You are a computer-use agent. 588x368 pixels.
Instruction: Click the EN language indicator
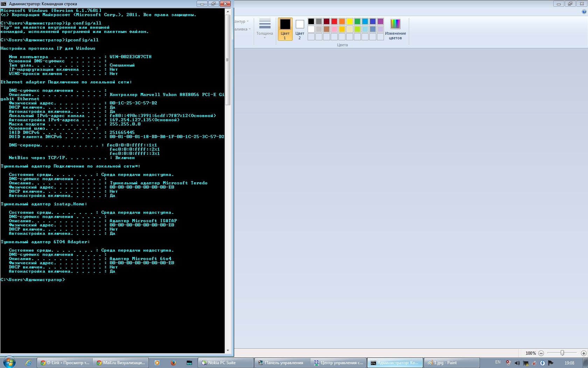(498, 362)
